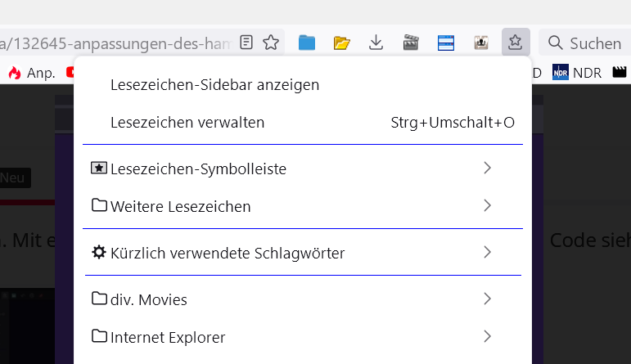Image resolution: width=631 pixels, height=364 pixels.
Task: Click the blue striped window toolbar icon
Action: 446,43
